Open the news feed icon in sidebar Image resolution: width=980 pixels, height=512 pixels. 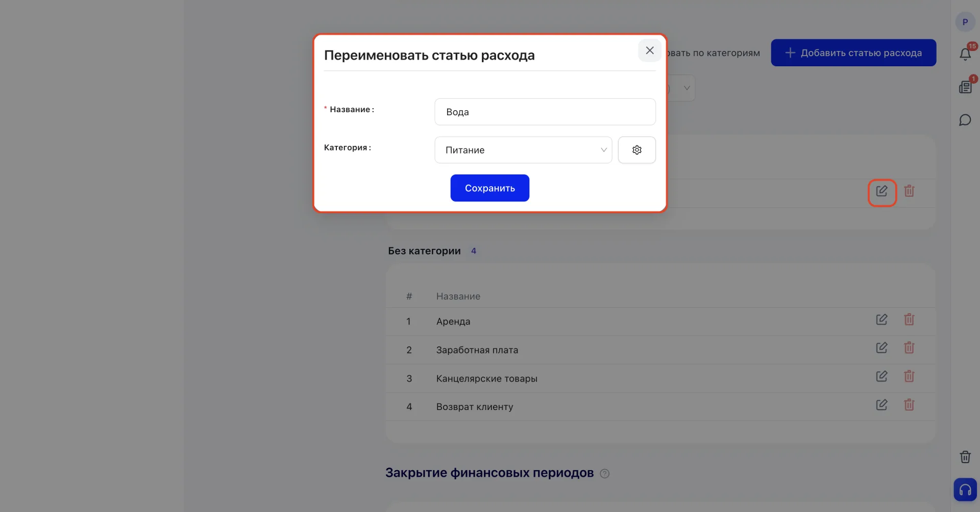point(965,87)
